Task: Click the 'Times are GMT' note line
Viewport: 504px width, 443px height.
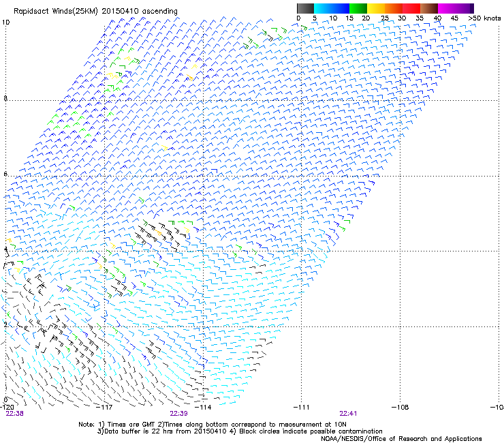Action: (x=212, y=425)
